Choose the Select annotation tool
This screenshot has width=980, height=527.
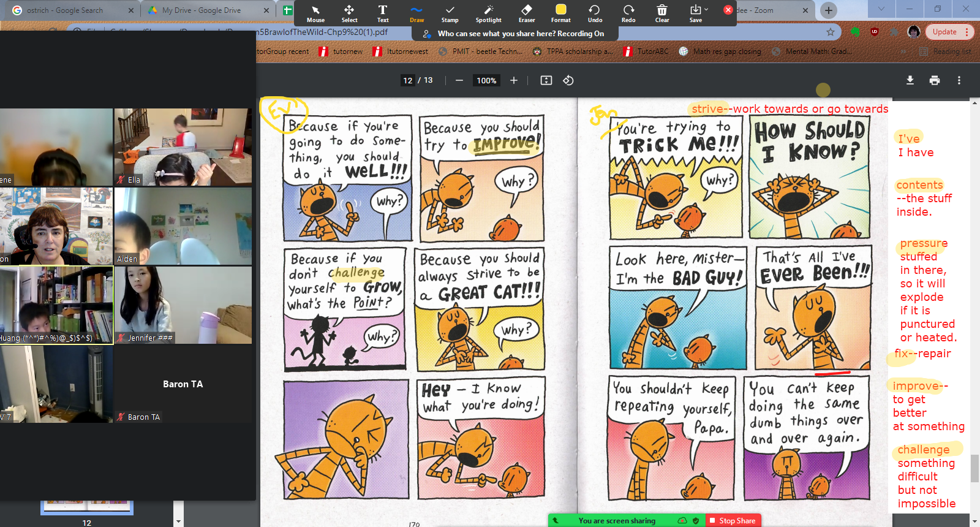[x=349, y=13]
